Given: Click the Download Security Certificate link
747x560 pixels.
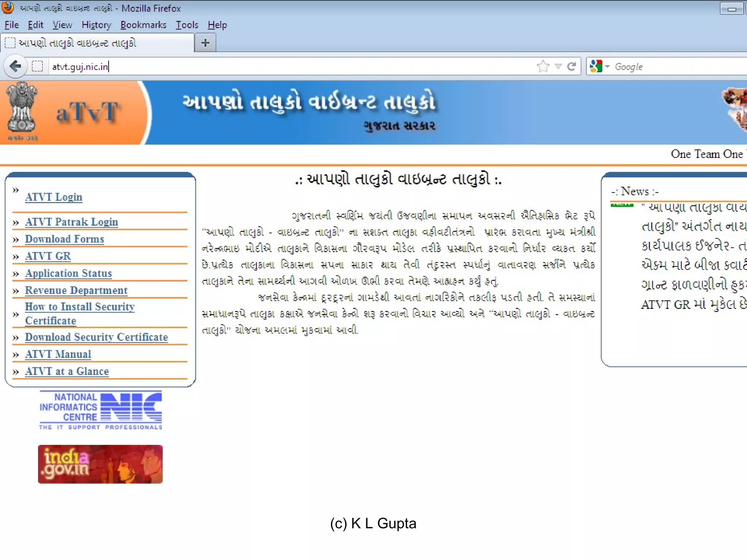Looking at the screenshot, I should (96, 337).
